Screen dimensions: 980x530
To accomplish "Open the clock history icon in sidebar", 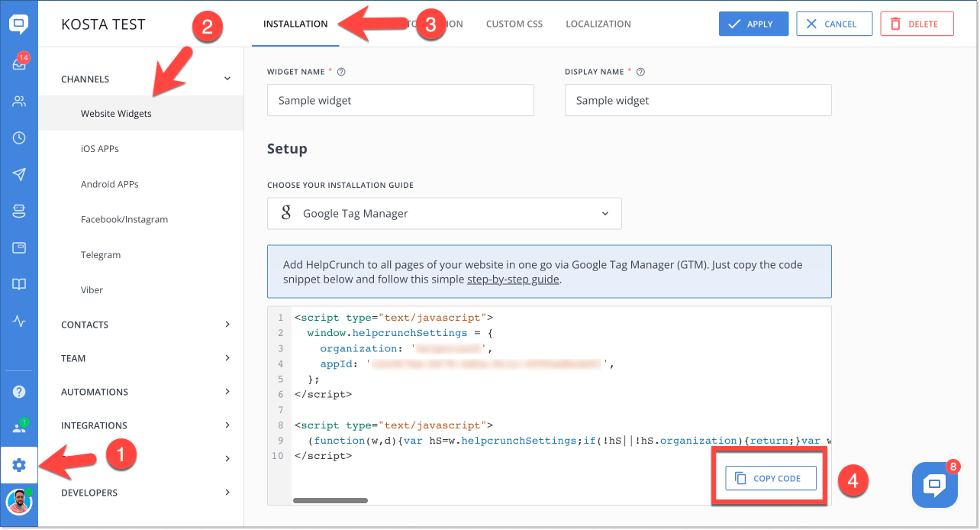I will coord(19,138).
